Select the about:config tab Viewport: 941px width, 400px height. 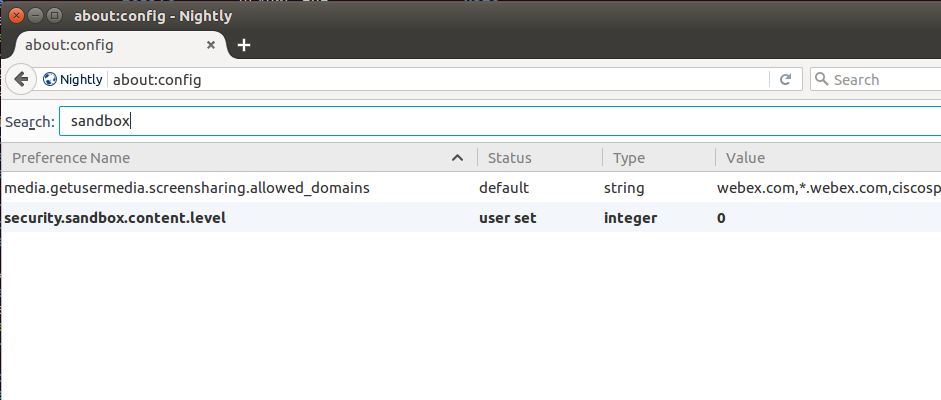click(110, 45)
